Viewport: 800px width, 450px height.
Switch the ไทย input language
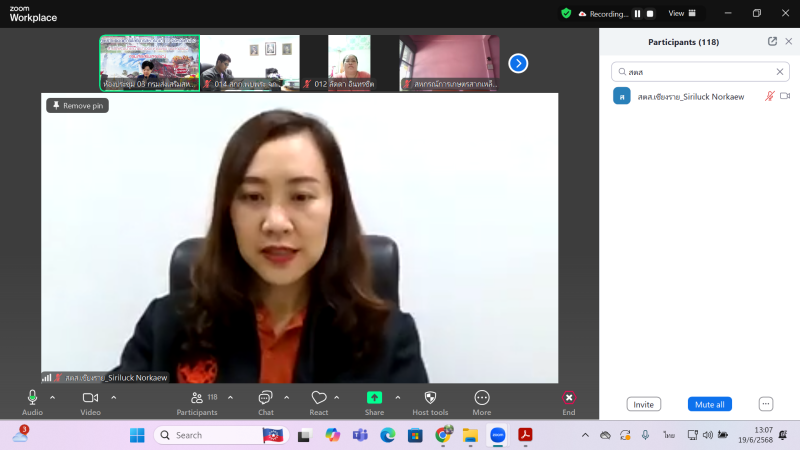669,435
